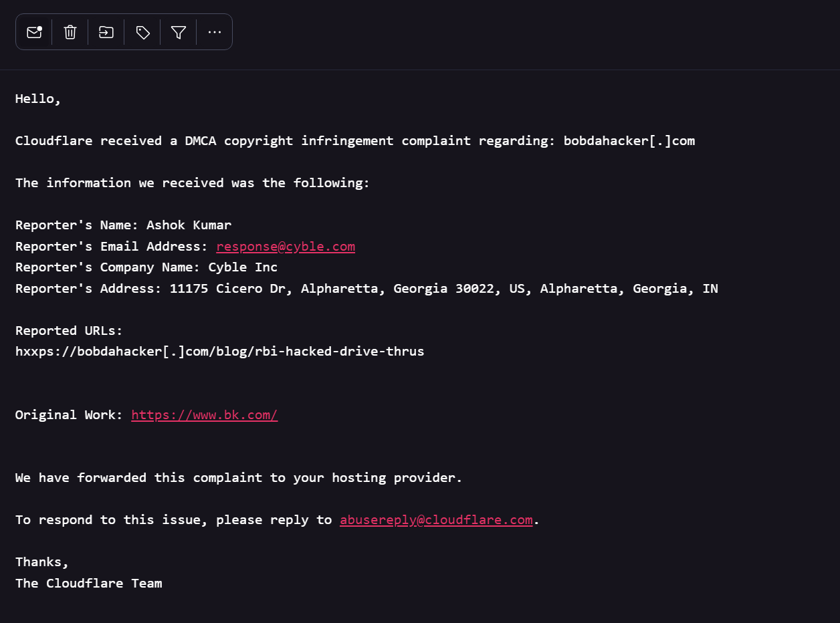The image size is (840, 623).
Task: Mark the email as unread
Action: tap(34, 32)
